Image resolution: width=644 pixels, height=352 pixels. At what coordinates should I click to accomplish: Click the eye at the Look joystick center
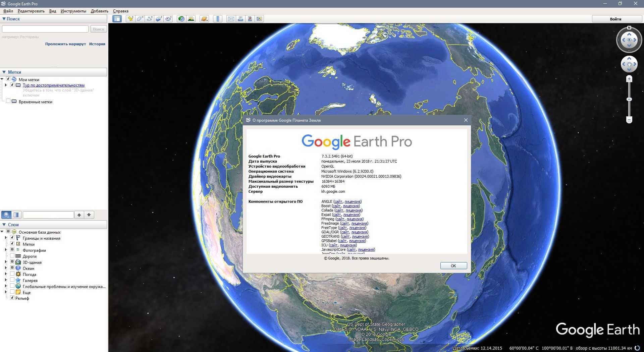[629, 40]
